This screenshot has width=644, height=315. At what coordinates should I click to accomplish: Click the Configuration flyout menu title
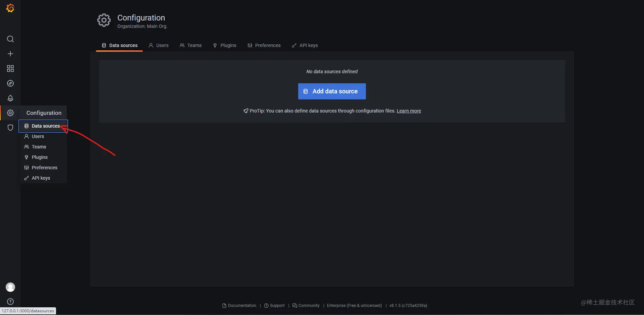(x=44, y=113)
